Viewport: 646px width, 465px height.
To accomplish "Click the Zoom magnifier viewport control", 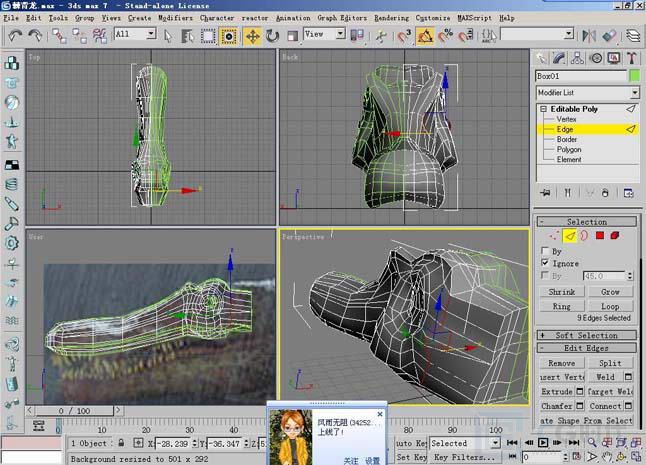I will tap(592, 443).
